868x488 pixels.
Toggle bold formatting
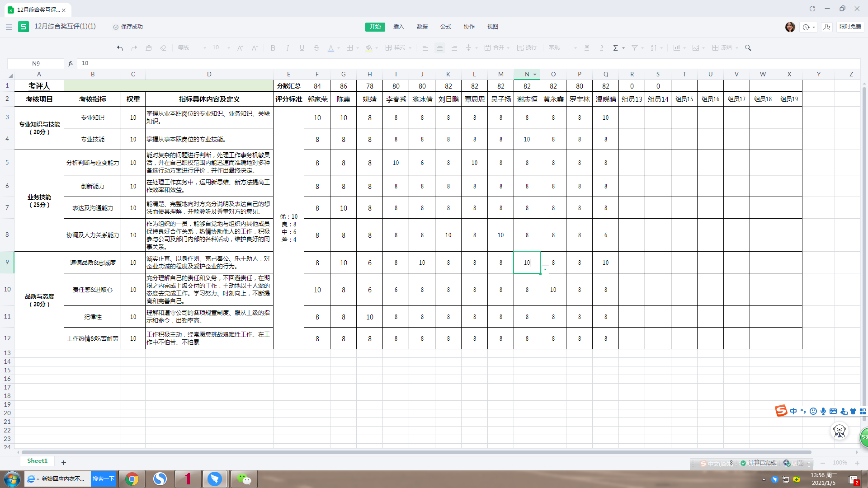[273, 47]
